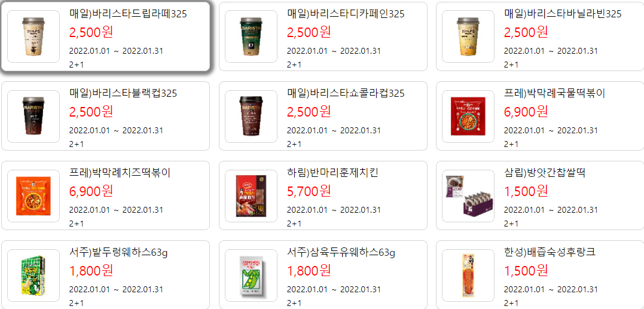View the 바리스타블랙컵325 product picture
Screen dimensions: 644x309
point(33,116)
